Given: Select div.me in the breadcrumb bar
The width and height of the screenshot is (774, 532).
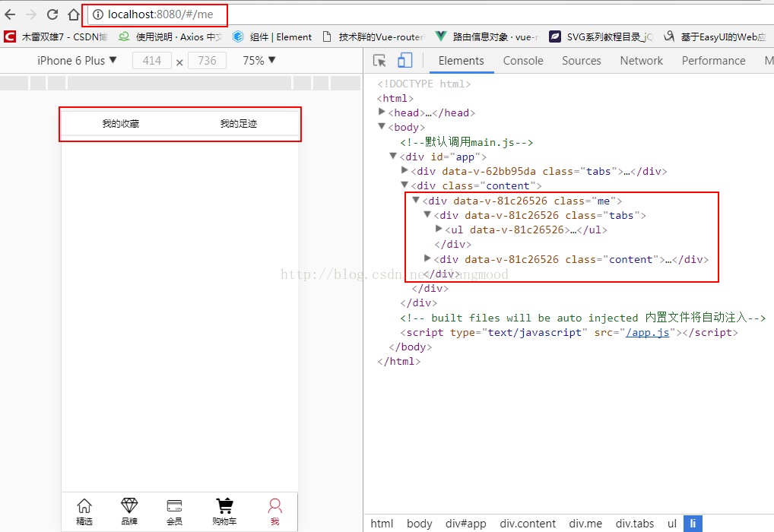Looking at the screenshot, I should click(x=585, y=524).
